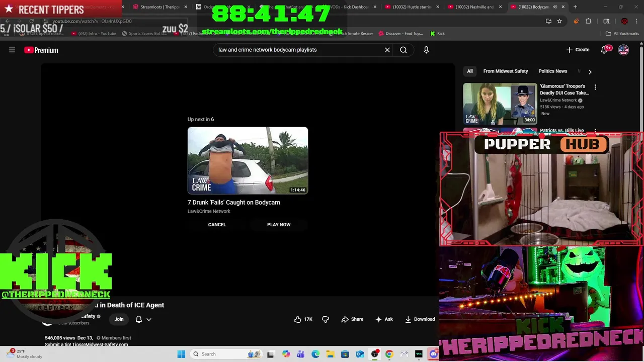Switch to the Nashville YouTube tab
644x362 pixels.
point(474,7)
